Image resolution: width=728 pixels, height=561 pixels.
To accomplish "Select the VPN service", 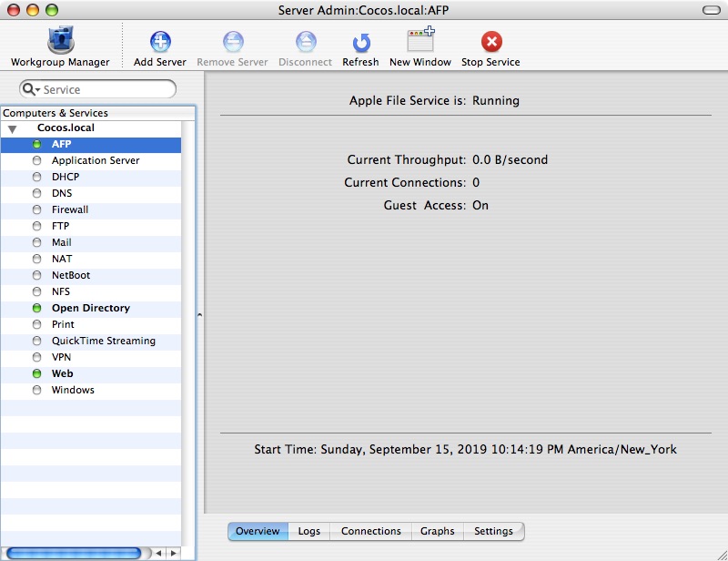I will click(91, 357).
